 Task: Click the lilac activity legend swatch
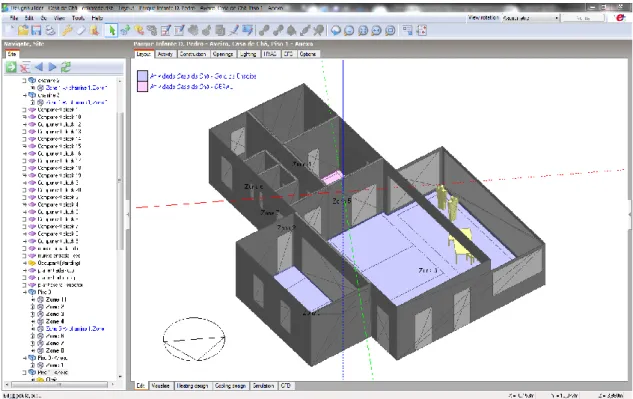pyautogui.click(x=142, y=76)
